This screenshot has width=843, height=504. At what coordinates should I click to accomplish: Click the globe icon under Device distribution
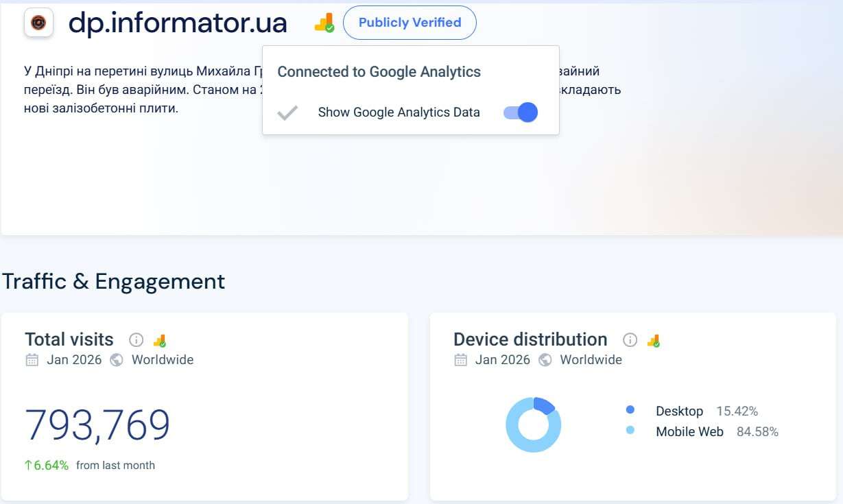coord(545,360)
